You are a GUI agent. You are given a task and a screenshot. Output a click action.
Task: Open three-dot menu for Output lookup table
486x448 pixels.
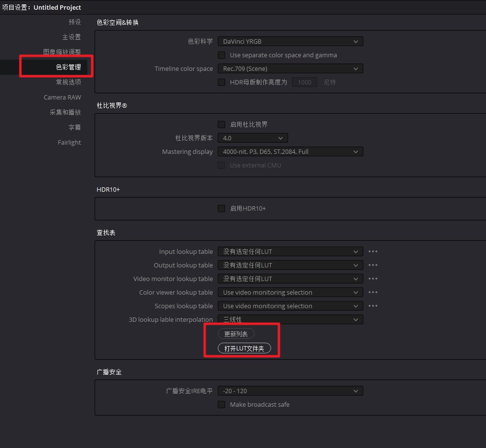[x=373, y=265]
